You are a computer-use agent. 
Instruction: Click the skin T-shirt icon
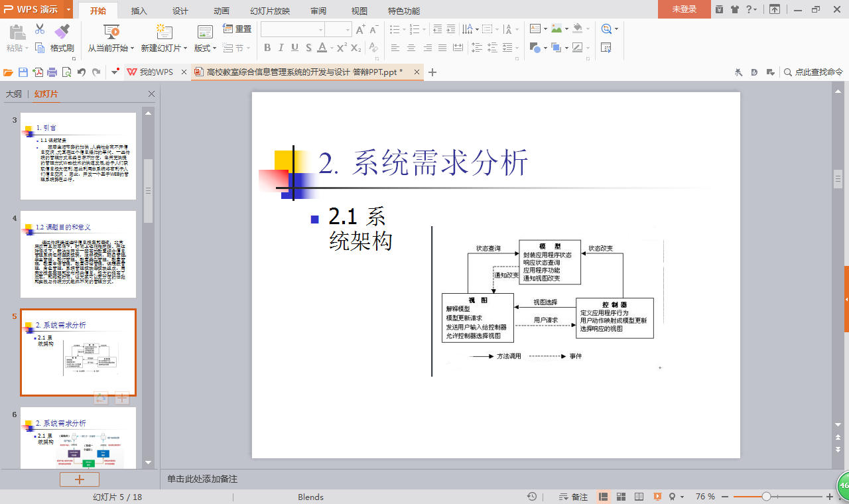735,9
